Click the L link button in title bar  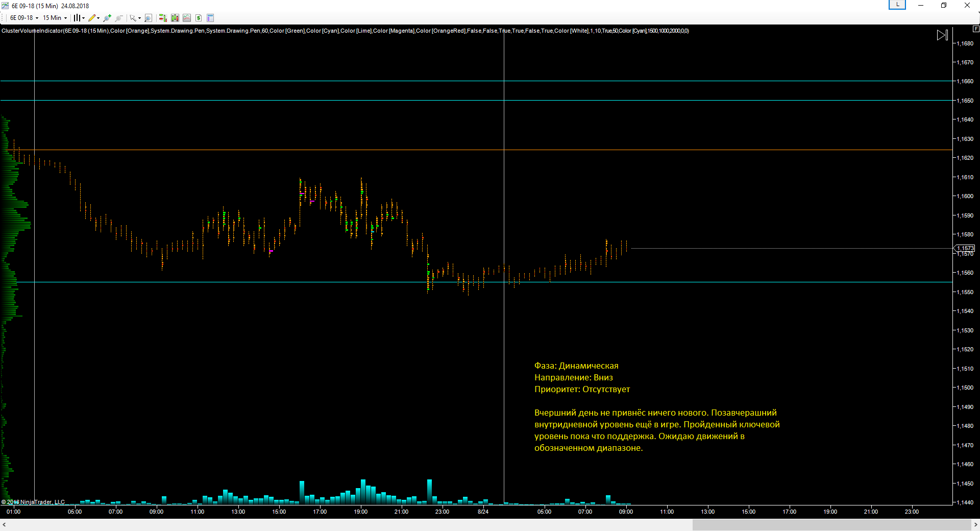click(x=897, y=5)
